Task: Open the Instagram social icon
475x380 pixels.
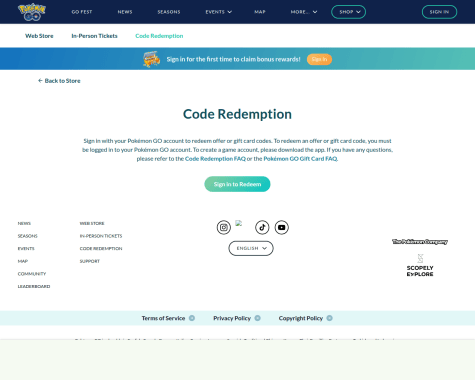Action: [224, 227]
